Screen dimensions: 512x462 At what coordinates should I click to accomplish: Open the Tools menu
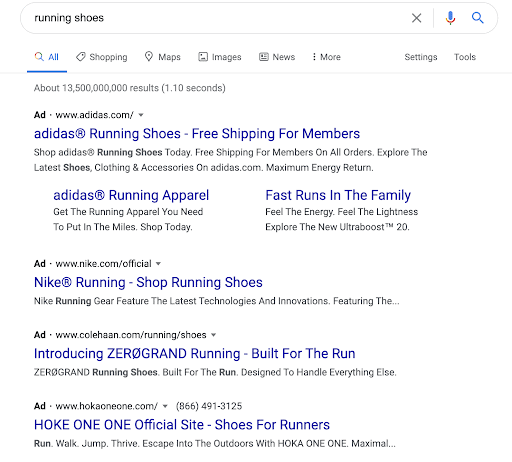coord(465,57)
